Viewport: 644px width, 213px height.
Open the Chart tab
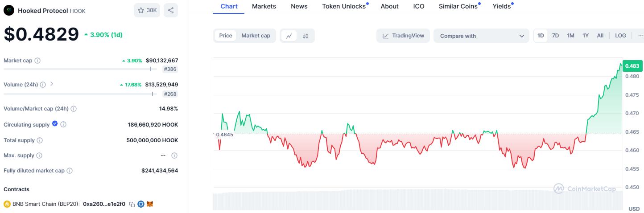click(229, 6)
